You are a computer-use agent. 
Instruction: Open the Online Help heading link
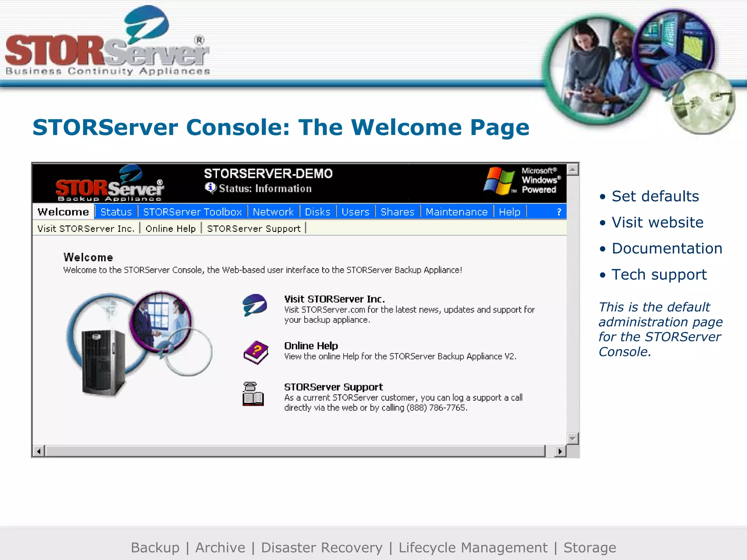[311, 346]
